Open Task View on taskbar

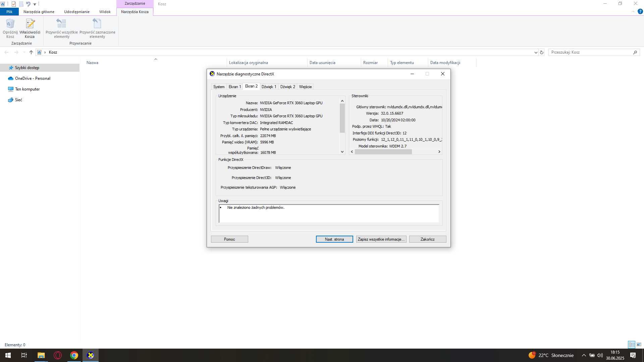[24, 355]
